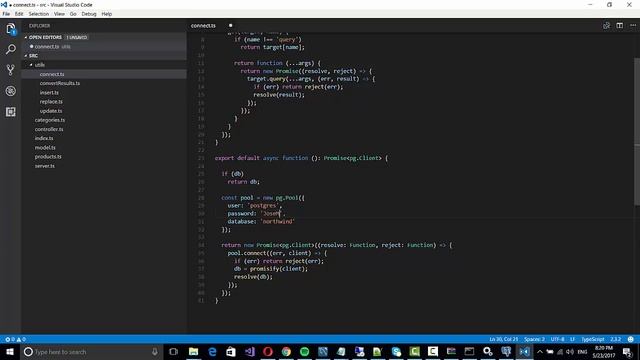The image size is (640, 360).
Task: Click the unsaved dot on connect.ts tab
Action: [231, 25]
